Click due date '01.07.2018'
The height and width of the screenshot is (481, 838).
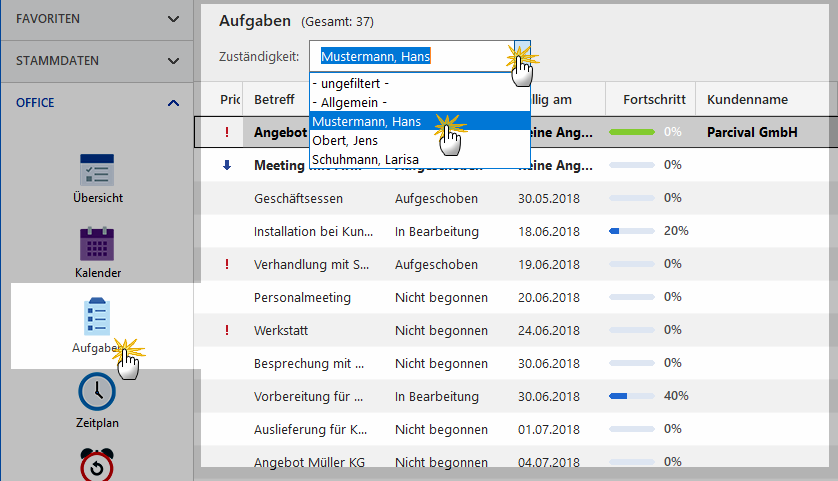click(549, 429)
